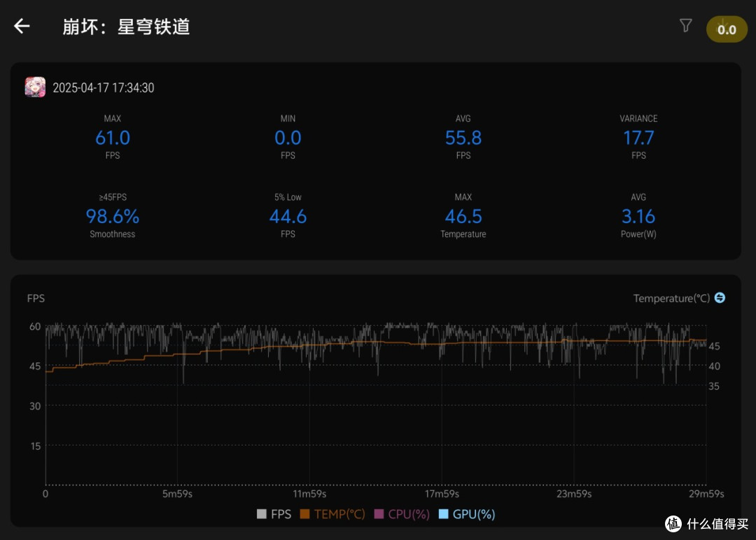Open the filter funnel icon

(x=685, y=25)
